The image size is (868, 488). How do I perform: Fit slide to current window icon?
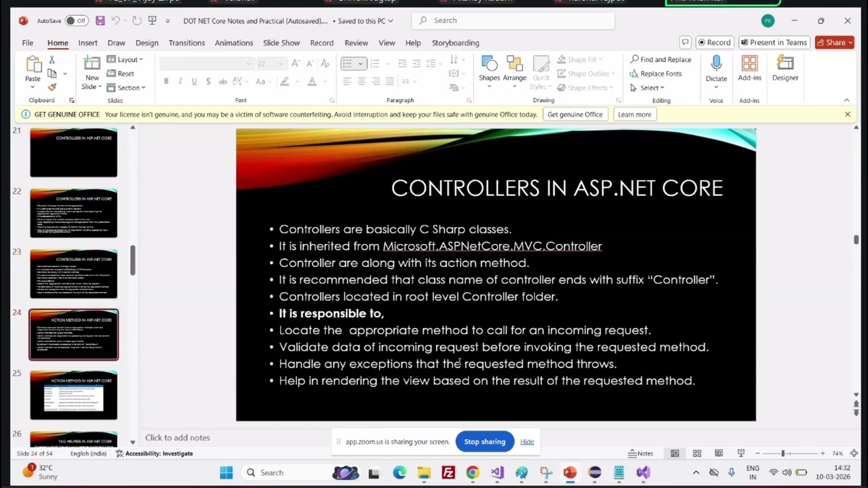(854, 453)
